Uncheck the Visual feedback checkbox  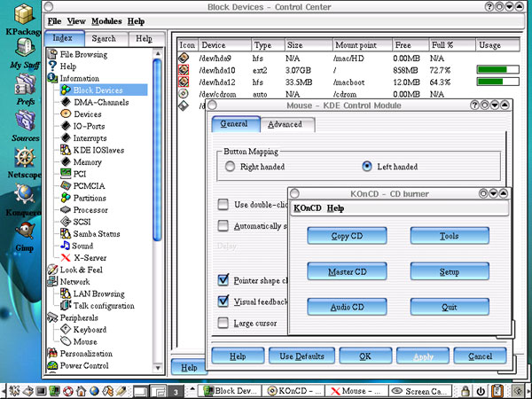(x=223, y=301)
